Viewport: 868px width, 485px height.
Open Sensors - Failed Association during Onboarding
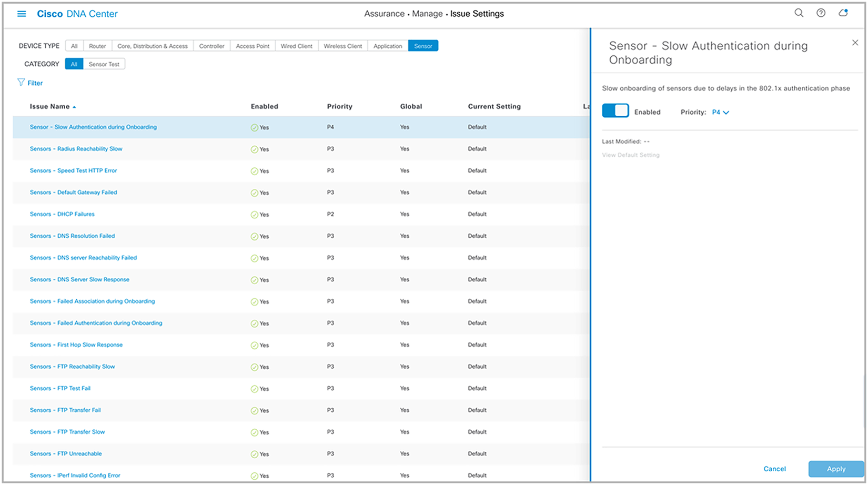[92, 301]
